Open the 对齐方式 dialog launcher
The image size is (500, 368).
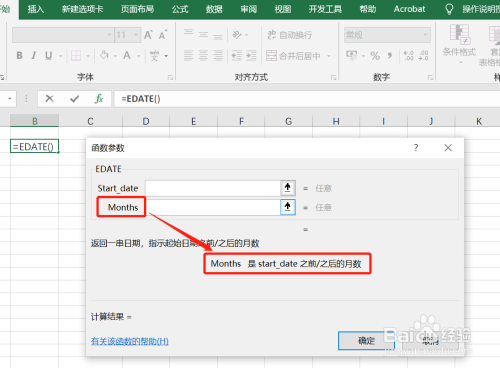tap(333, 77)
